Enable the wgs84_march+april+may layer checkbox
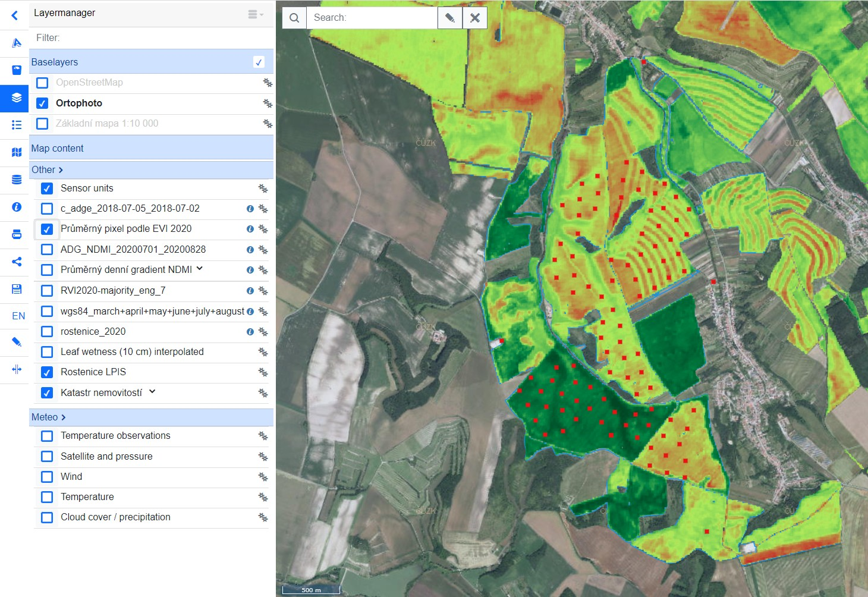Screen dimensions: 868x597 (47, 311)
